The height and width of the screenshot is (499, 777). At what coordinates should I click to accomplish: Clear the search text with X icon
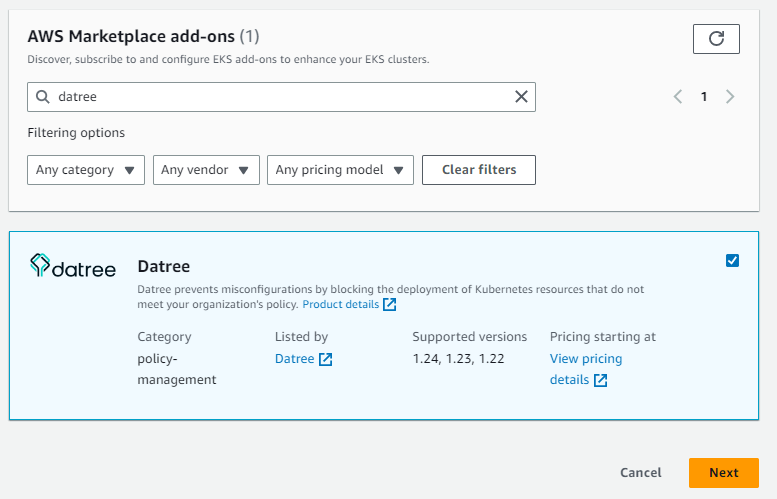click(x=521, y=97)
